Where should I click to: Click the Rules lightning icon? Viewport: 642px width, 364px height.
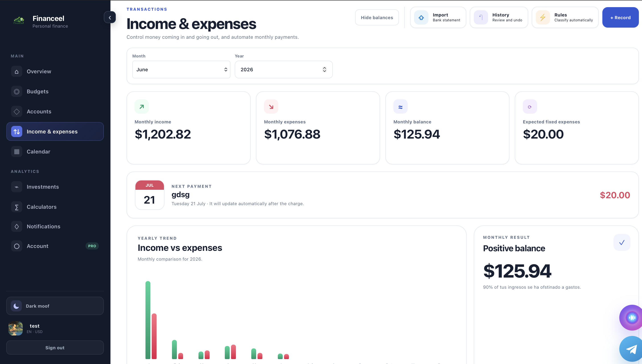click(x=543, y=18)
